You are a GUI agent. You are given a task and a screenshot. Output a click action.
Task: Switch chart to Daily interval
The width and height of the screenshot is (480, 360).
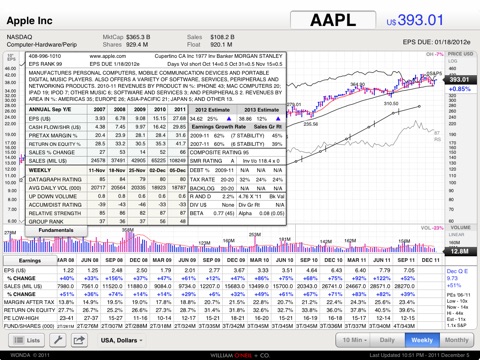(x=387, y=340)
